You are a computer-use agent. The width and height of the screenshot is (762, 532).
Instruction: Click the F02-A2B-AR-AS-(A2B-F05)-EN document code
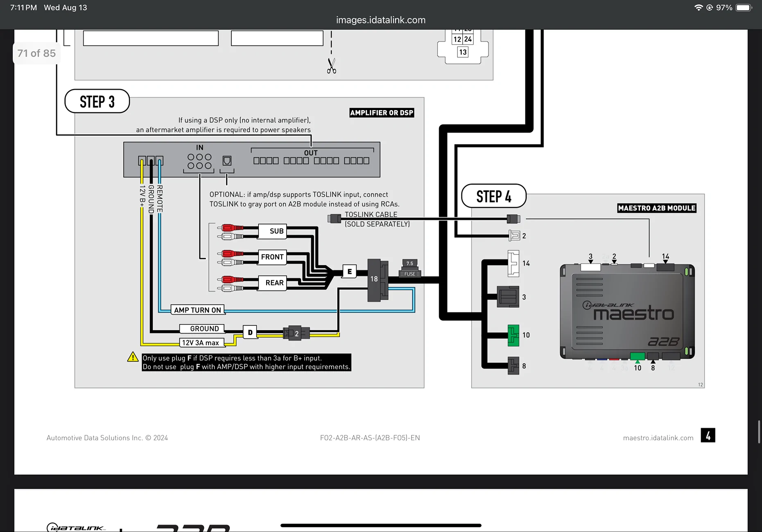pyautogui.click(x=370, y=438)
